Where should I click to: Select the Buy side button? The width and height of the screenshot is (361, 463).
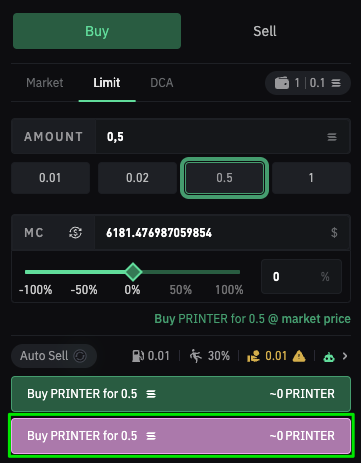(x=97, y=31)
